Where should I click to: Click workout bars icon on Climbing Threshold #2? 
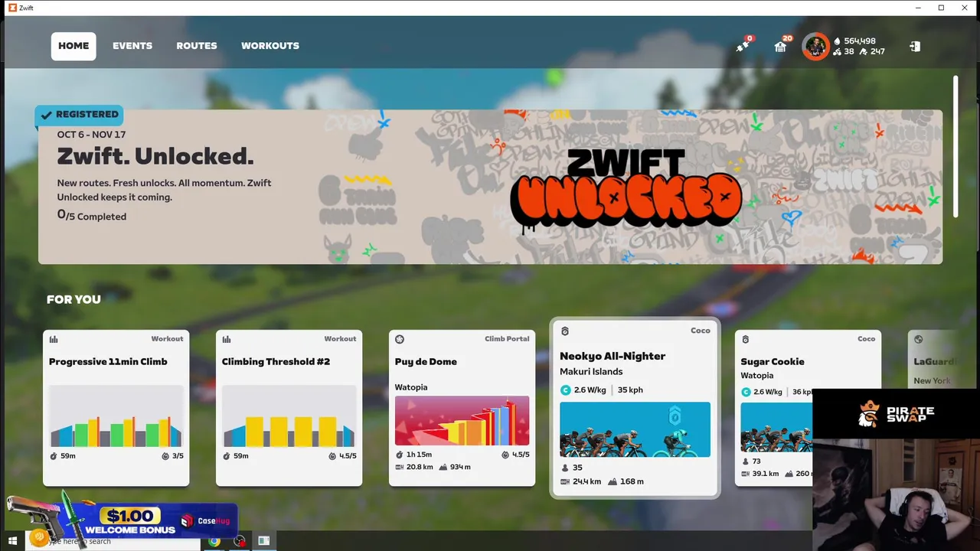coord(227,340)
